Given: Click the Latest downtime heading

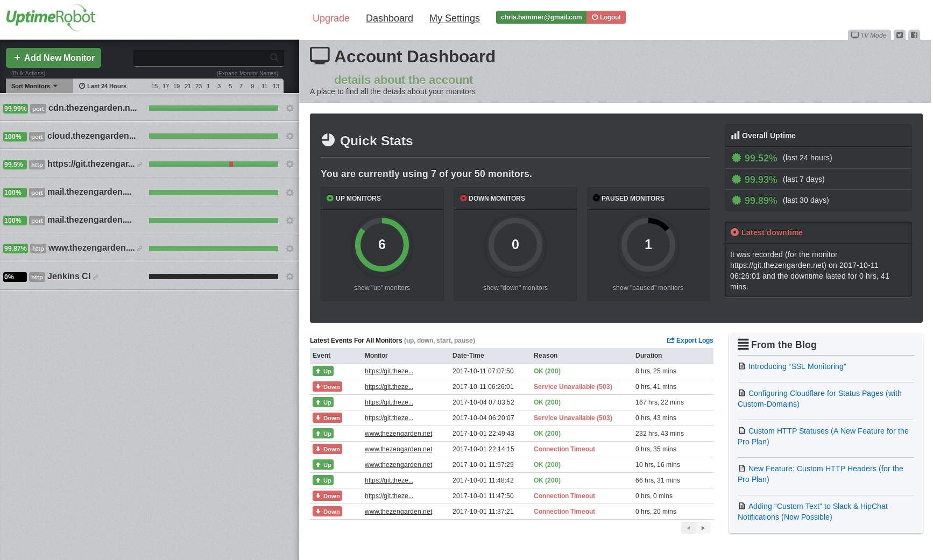Looking at the screenshot, I should (772, 232).
